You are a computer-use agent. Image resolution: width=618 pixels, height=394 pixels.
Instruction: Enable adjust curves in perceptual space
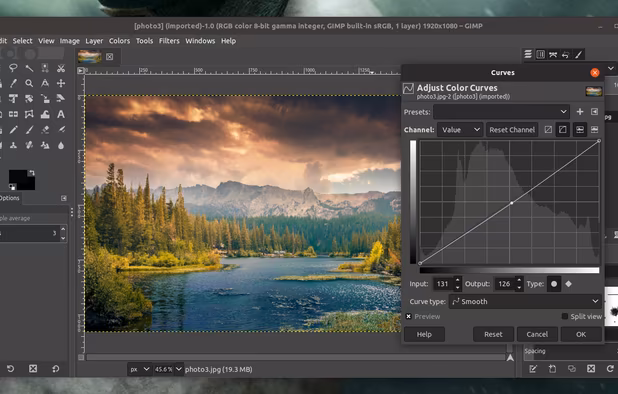(562, 130)
